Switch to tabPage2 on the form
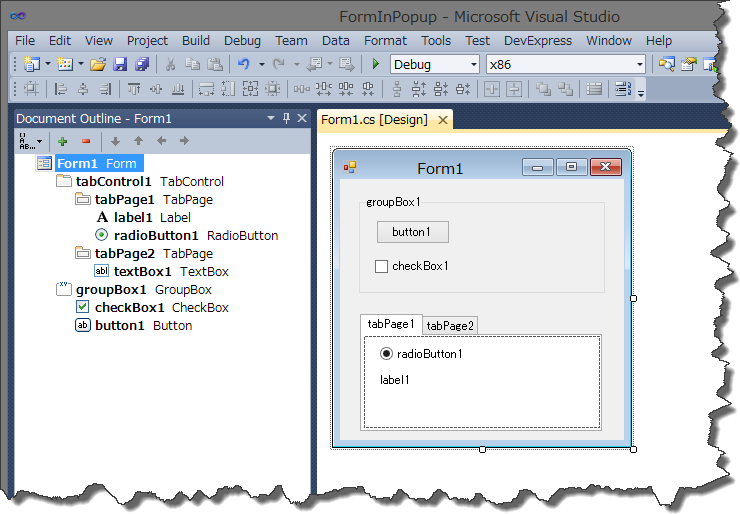 (x=450, y=326)
